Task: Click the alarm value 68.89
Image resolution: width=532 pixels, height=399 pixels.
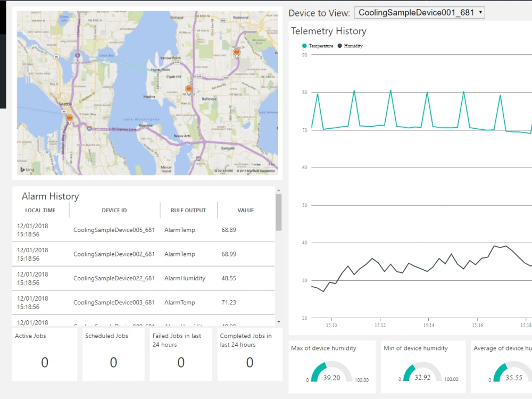Action: pos(229,230)
